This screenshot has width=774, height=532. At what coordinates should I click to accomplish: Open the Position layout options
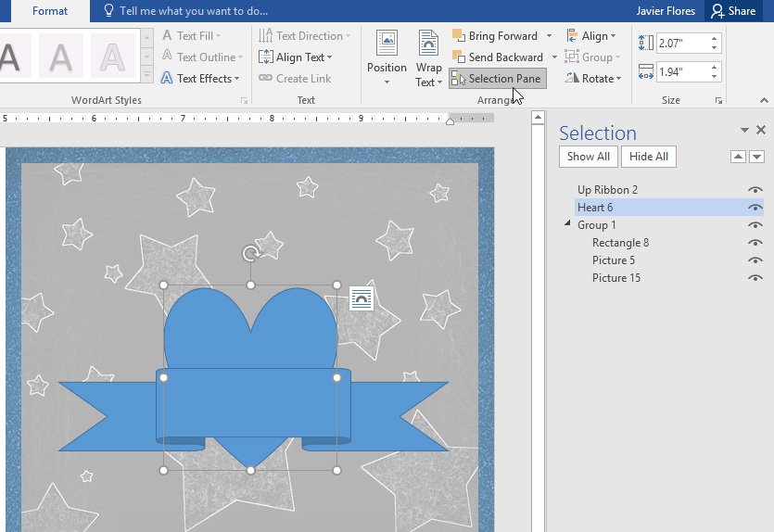pos(387,57)
